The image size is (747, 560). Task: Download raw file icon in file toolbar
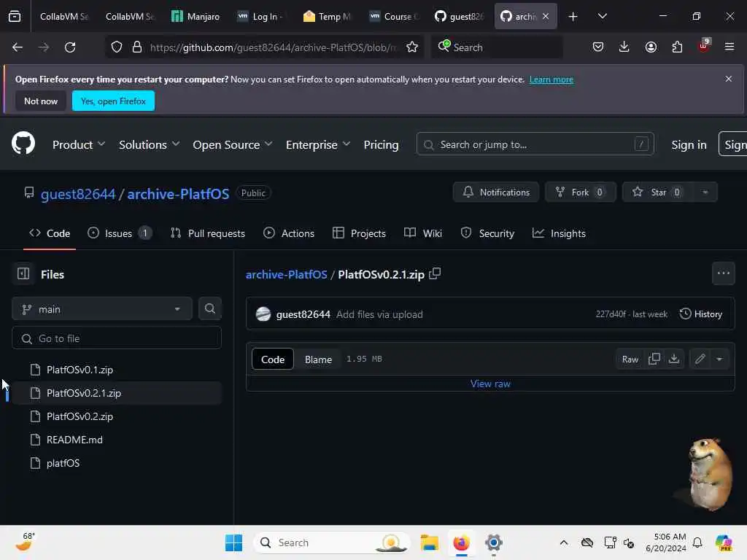[x=673, y=359]
